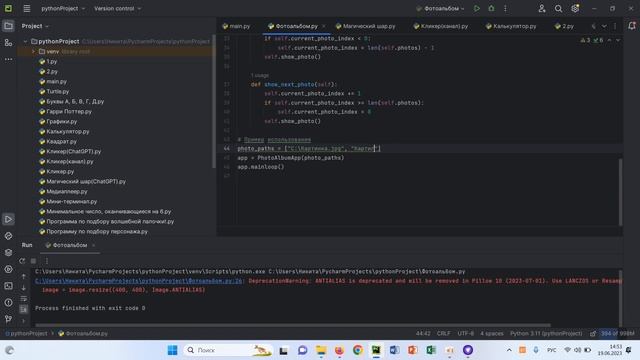The image size is (640, 360).
Task: Open the main hamburger menu
Action: point(27,8)
